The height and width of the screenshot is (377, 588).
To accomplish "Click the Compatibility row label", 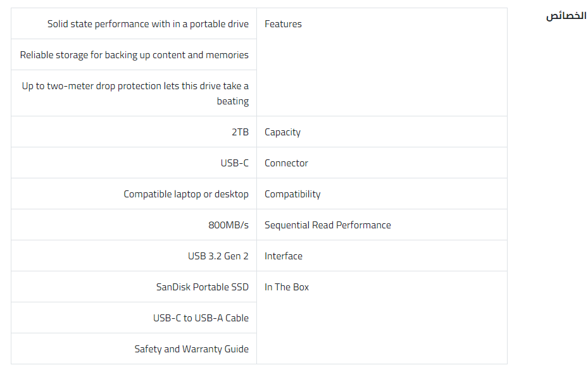I will 292,194.
